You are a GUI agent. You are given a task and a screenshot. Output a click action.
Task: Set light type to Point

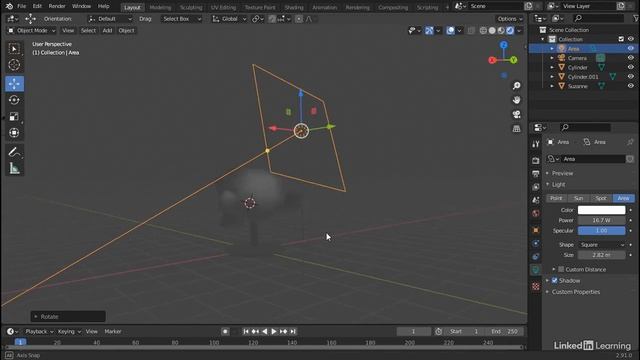(x=556, y=198)
